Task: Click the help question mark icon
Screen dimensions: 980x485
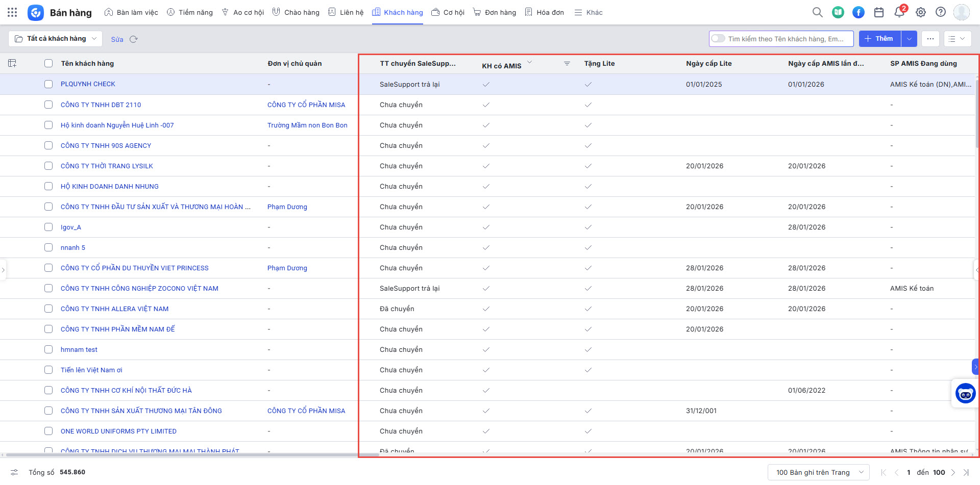Action: [x=941, y=12]
